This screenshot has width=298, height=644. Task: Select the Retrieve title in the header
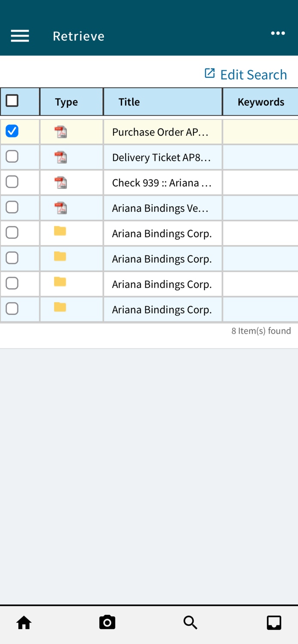pyautogui.click(x=78, y=36)
